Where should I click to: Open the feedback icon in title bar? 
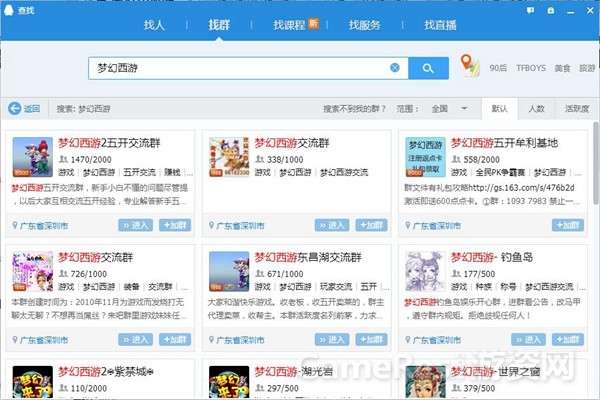(x=530, y=10)
